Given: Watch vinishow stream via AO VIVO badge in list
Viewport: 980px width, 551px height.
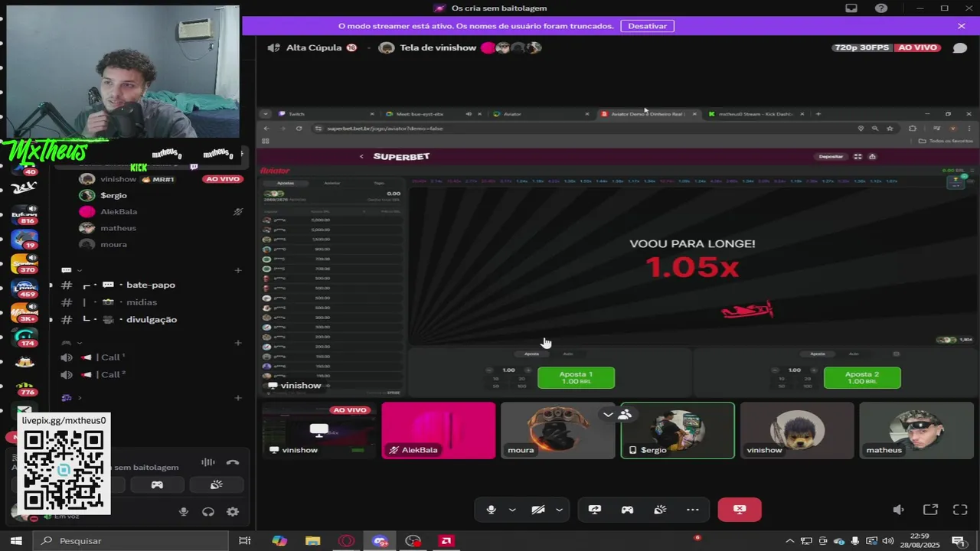Looking at the screenshot, I should pos(222,179).
